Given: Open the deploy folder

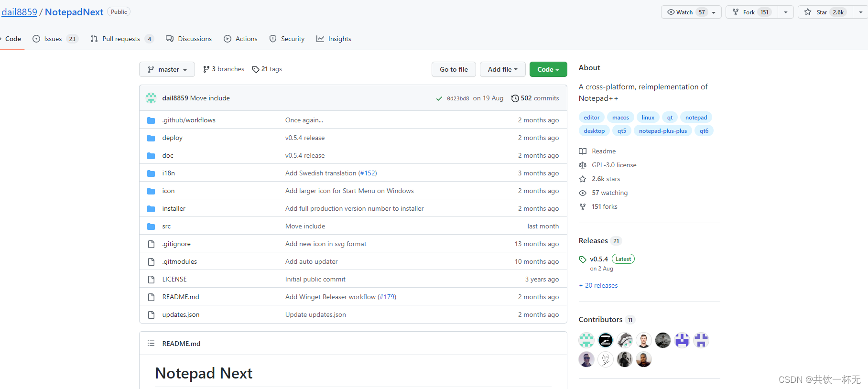Looking at the screenshot, I should point(173,138).
